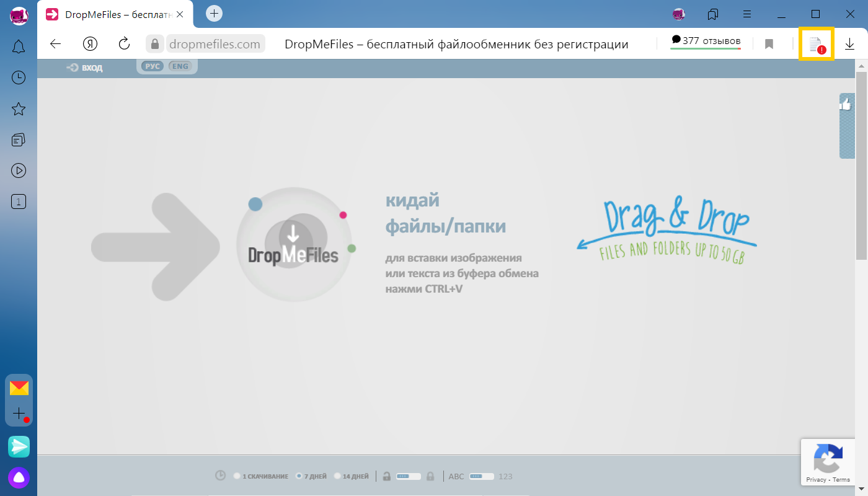This screenshot has height=496, width=868.
Task: Click the bookmark icon in address bar
Action: [x=769, y=44]
